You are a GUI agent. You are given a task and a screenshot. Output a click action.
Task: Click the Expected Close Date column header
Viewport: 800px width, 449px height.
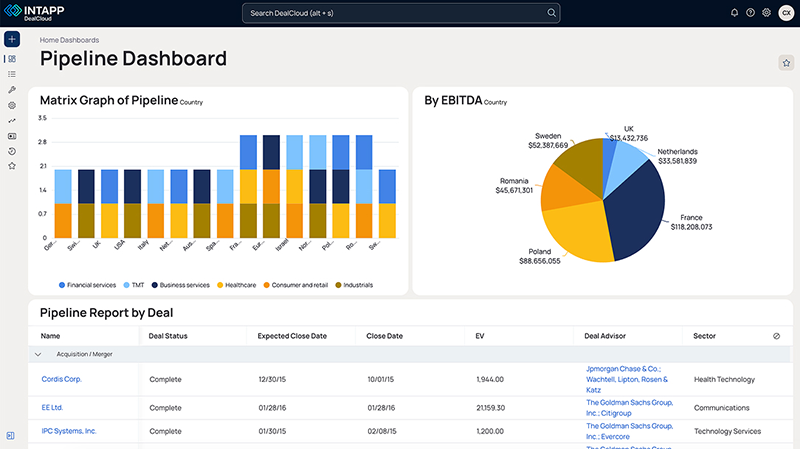[x=292, y=336]
